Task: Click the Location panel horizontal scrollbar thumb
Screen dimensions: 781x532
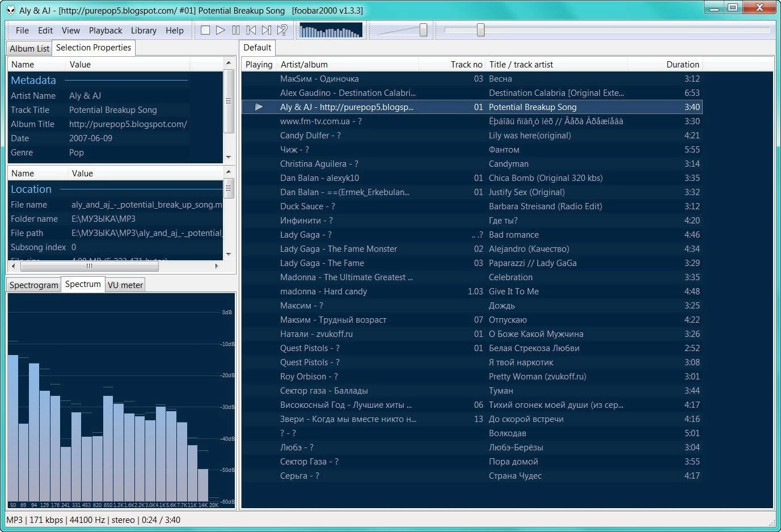Action: pyautogui.click(x=90, y=265)
